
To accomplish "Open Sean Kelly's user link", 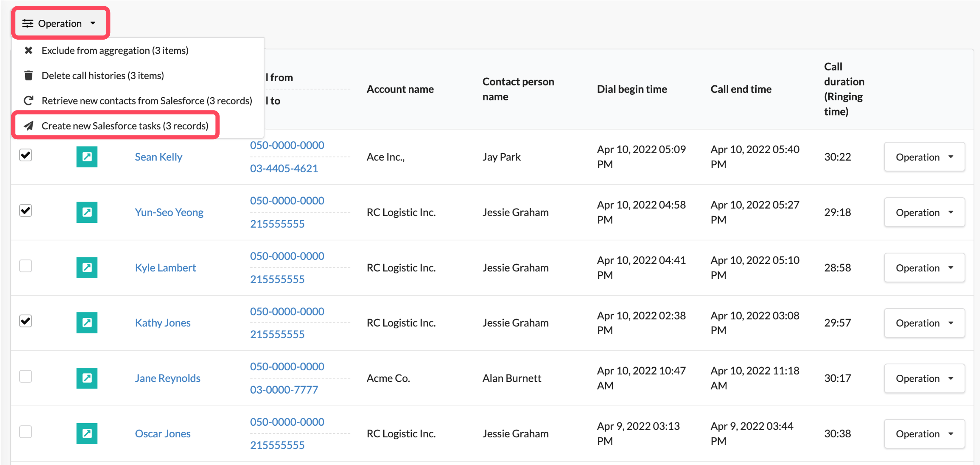I will (x=159, y=157).
